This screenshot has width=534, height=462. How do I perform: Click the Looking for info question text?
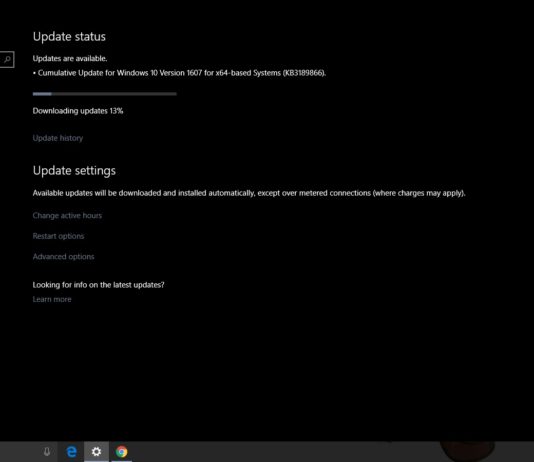tap(98, 285)
